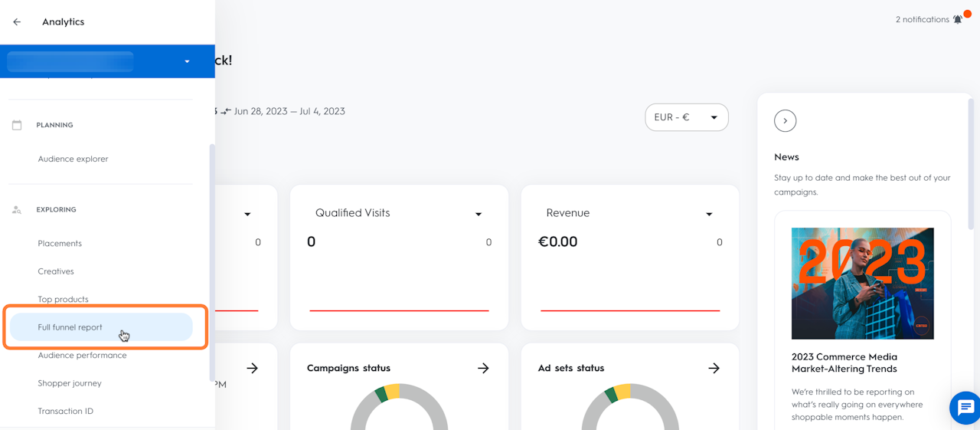The width and height of the screenshot is (980, 430).
Task: Open Campaigns status details arrow
Action: coord(483,368)
